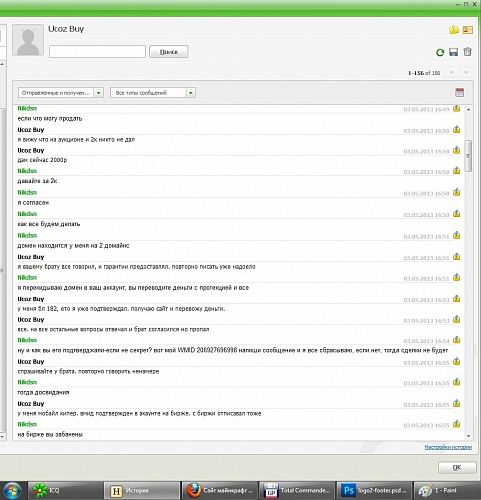
Task: Click the refresh history icon
Action: pos(440,52)
